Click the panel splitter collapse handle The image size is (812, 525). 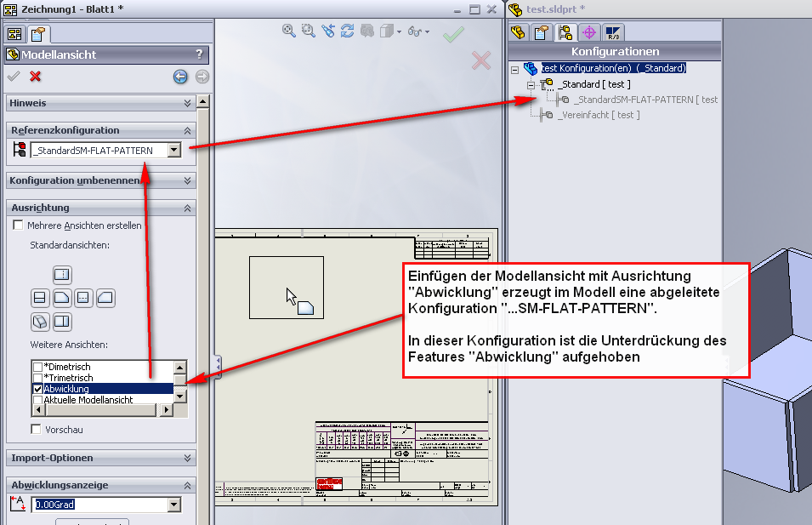click(x=219, y=367)
